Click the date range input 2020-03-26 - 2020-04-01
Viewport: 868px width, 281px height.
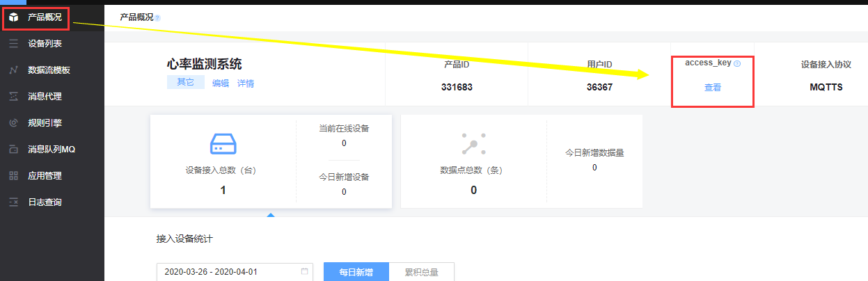pyautogui.click(x=235, y=272)
